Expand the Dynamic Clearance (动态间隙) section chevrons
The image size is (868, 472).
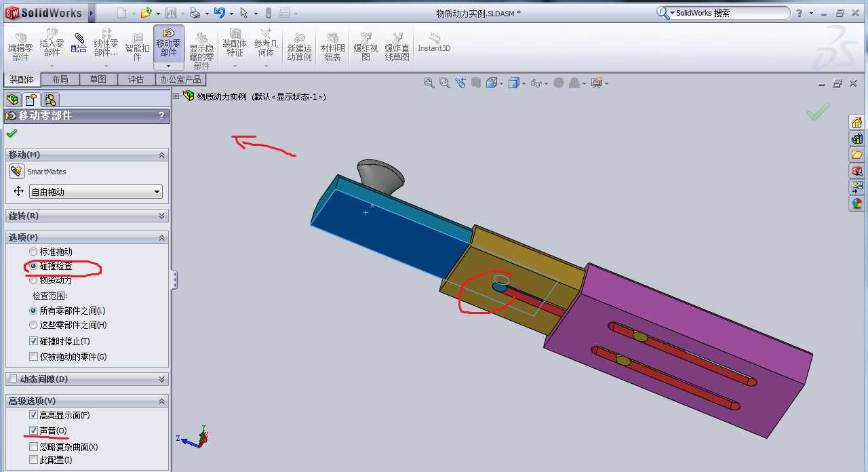pos(161,379)
